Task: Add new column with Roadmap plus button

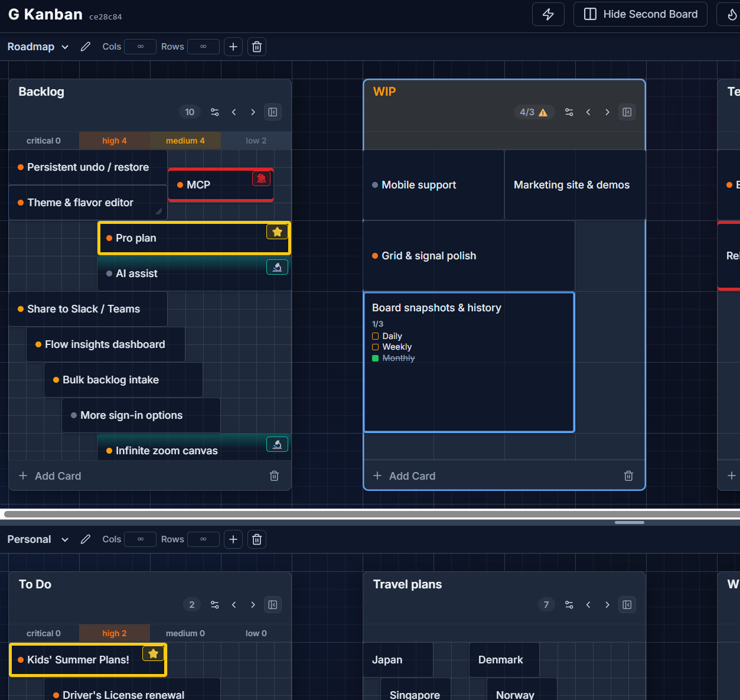Action: point(233,47)
